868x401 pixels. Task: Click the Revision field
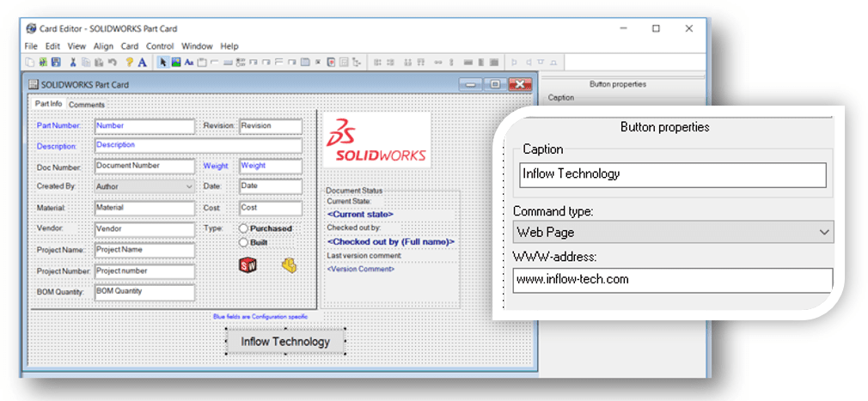pos(271,127)
